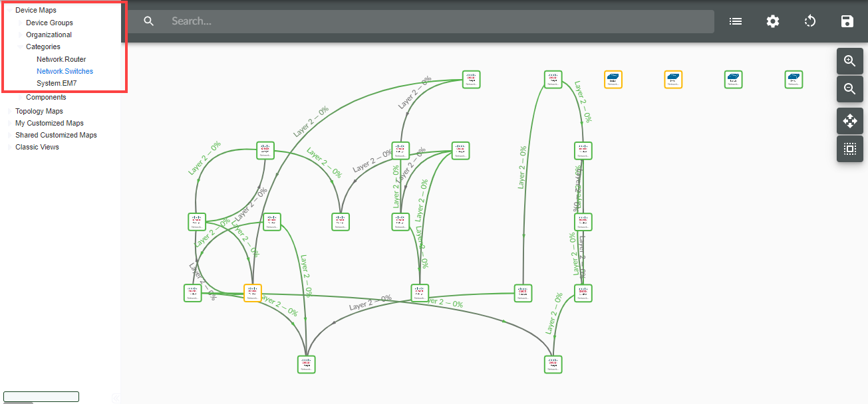
Task: Activate the four-arrow pan tool
Action: point(849,121)
